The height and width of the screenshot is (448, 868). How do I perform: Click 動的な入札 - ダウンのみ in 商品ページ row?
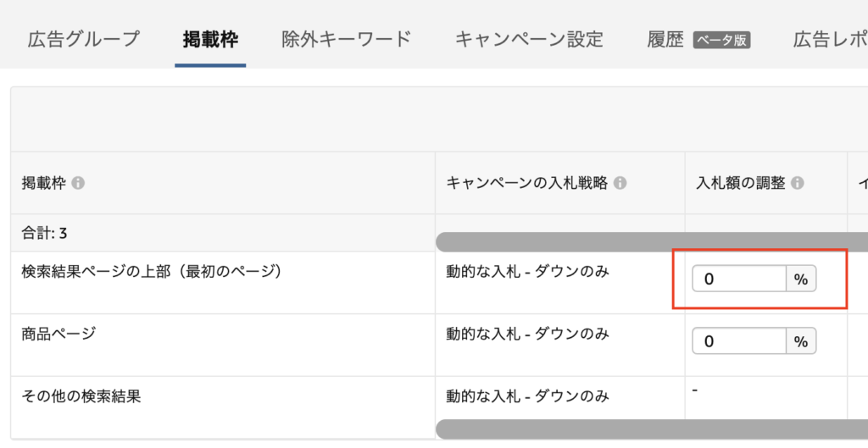(527, 334)
